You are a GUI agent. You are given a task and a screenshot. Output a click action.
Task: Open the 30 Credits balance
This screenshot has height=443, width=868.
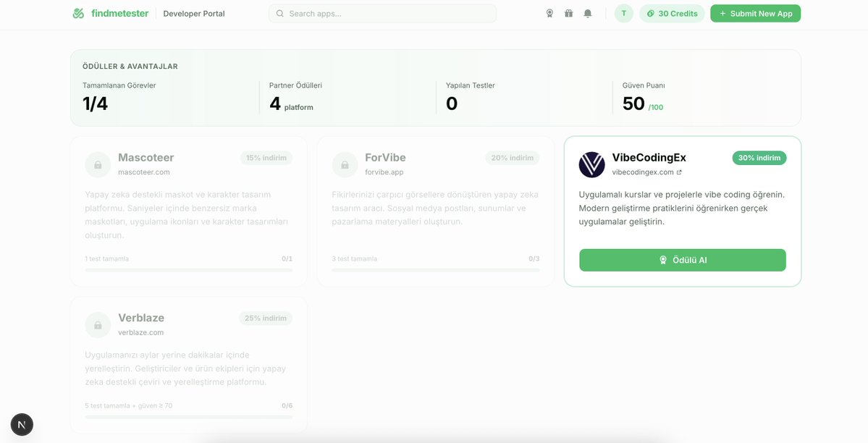click(x=672, y=13)
